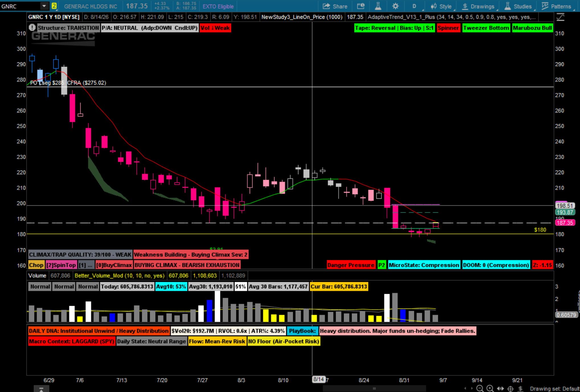Click the CLIMAX/TRAP QUALITY label

[80, 255]
